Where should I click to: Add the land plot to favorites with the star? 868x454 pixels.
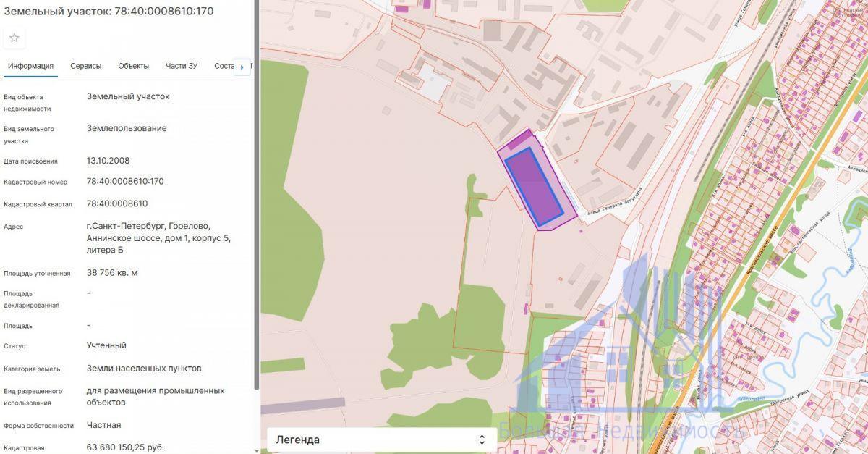click(14, 38)
